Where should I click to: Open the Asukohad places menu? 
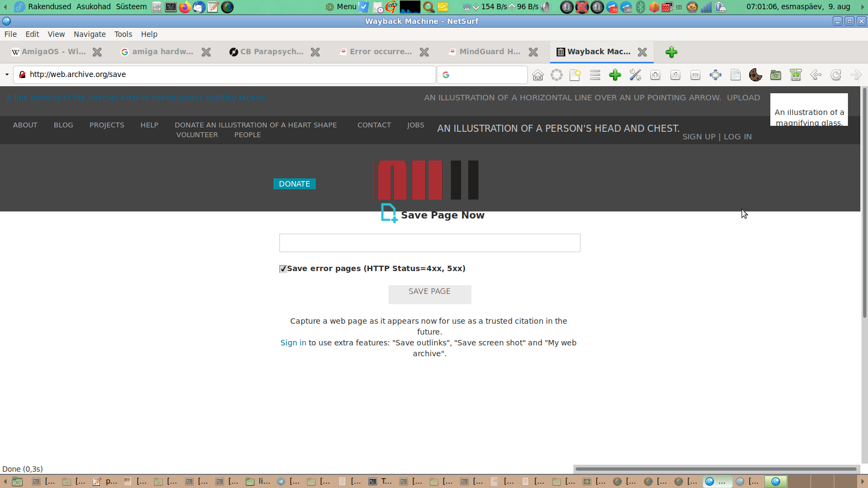click(93, 7)
